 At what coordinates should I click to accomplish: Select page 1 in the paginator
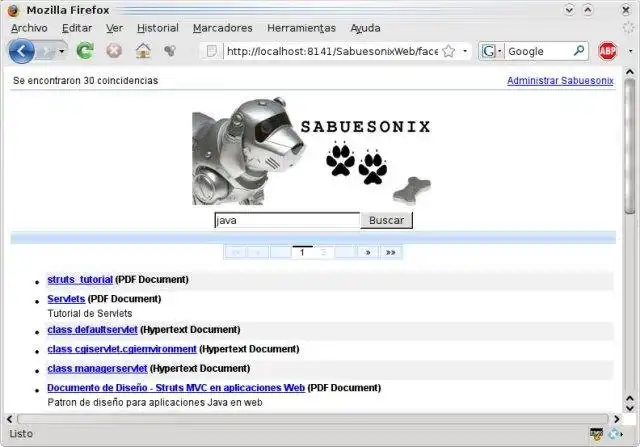pos(302,252)
